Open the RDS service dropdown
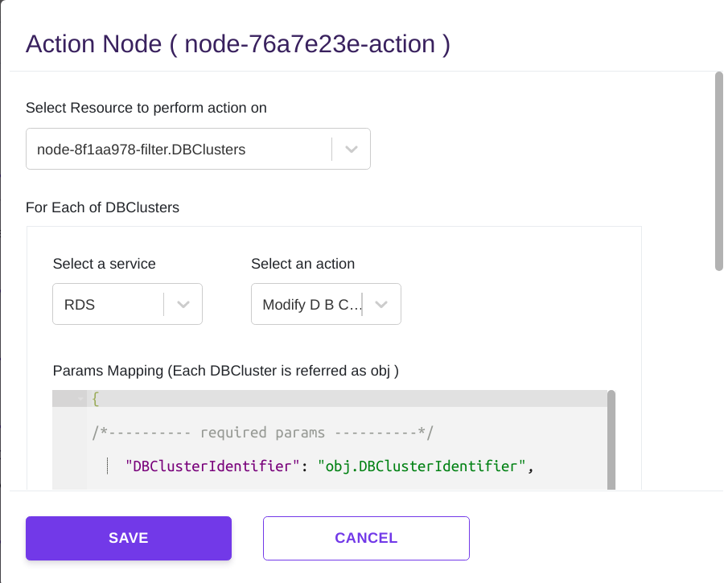 pos(127,304)
